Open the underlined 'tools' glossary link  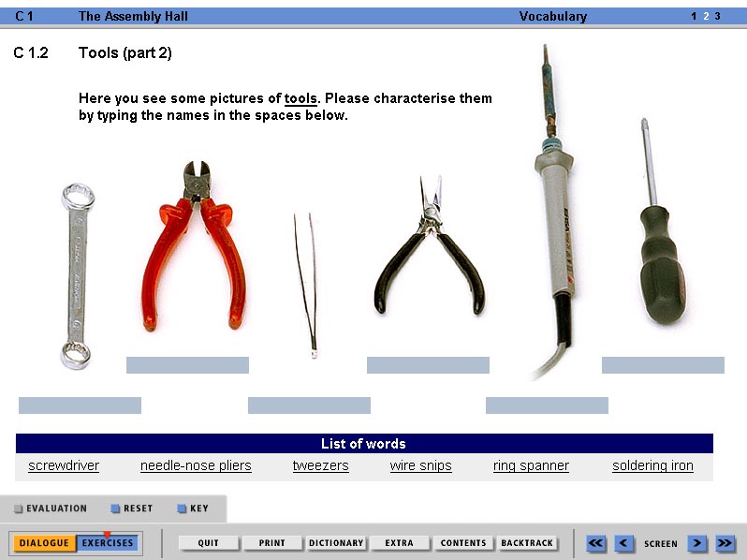point(300,98)
